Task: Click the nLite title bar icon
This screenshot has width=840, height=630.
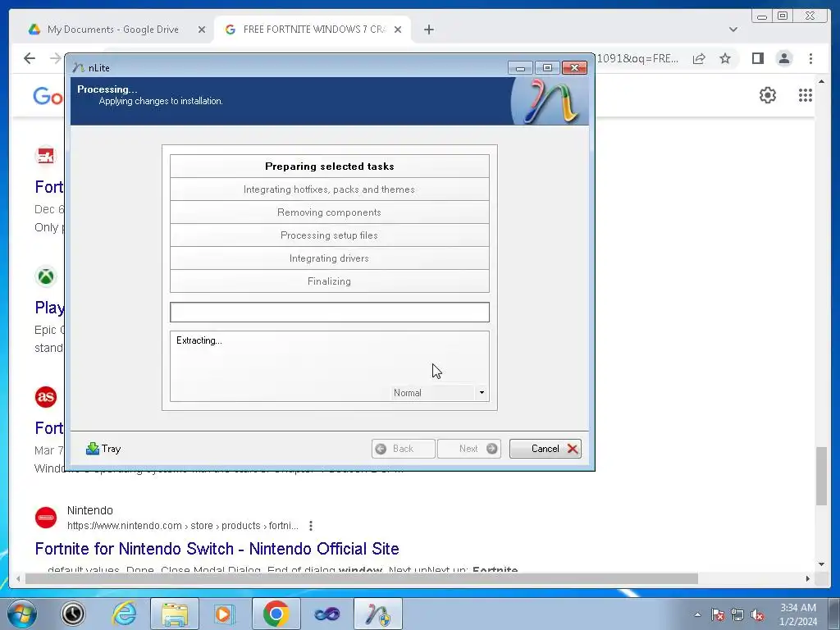Action: click(x=78, y=67)
